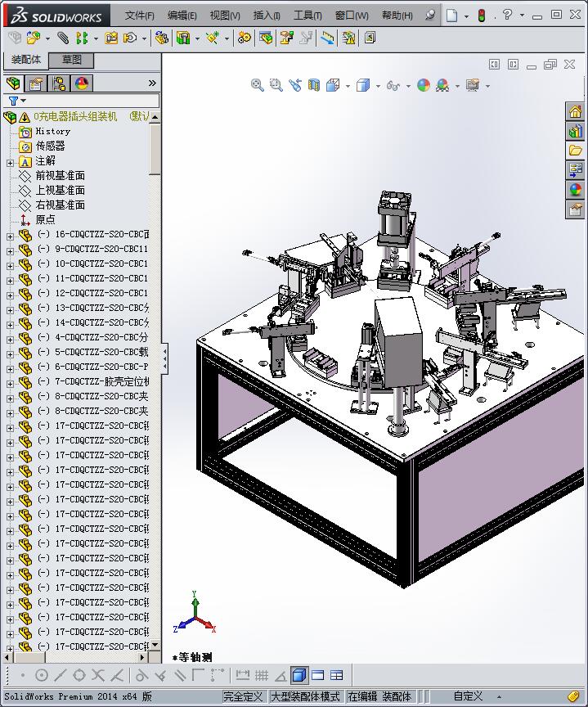Viewport: 588px width, 707px height.
Task: Open the 窗口(W) menu
Action: (352, 16)
